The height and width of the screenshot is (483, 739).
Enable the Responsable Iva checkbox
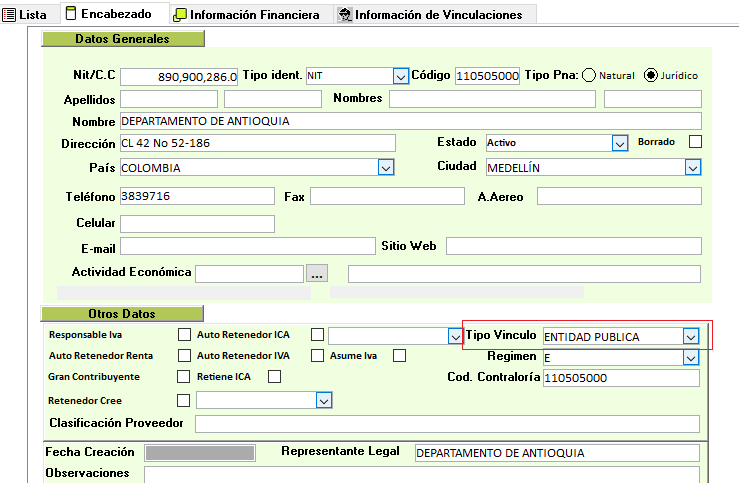pos(184,335)
